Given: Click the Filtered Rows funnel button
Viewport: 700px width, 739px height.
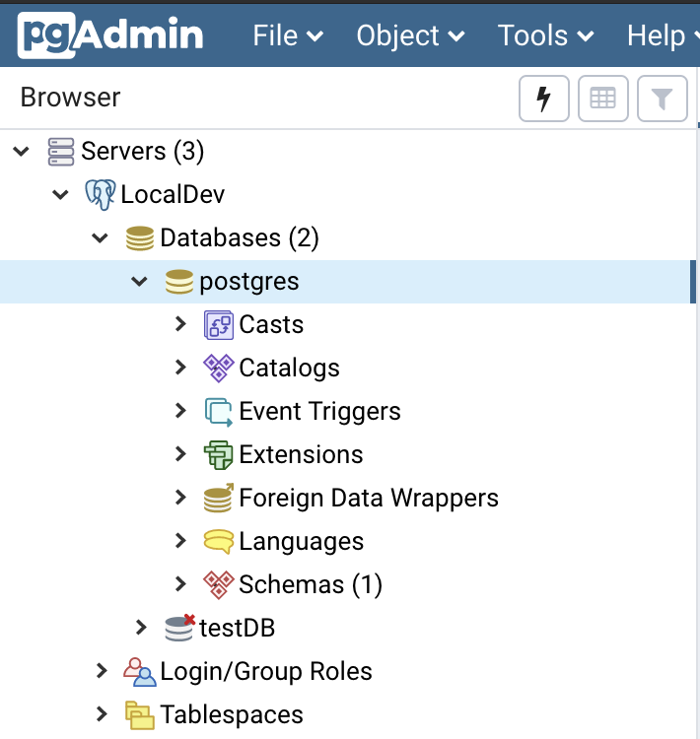Looking at the screenshot, I should coord(662,99).
